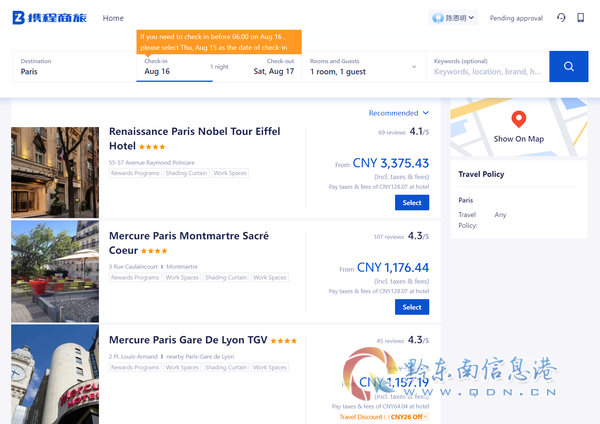The height and width of the screenshot is (424, 600).
Task: View Mercure Montmartre terrace photo
Action: click(x=55, y=271)
